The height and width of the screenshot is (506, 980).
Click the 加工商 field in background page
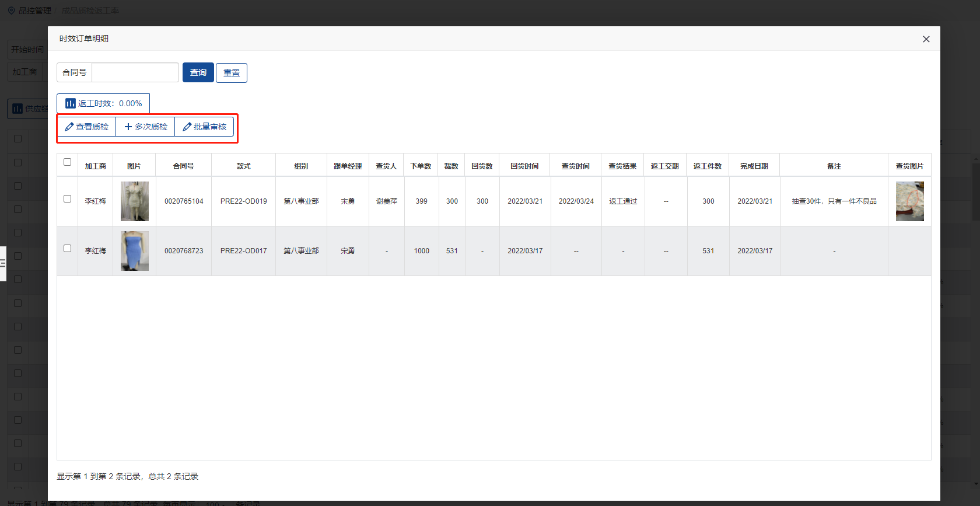(27, 72)
